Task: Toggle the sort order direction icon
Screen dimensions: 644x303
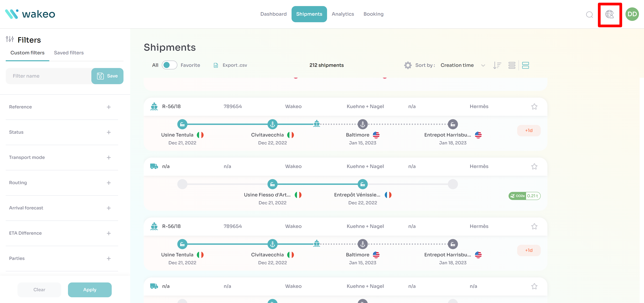Action: coord(497,65)
